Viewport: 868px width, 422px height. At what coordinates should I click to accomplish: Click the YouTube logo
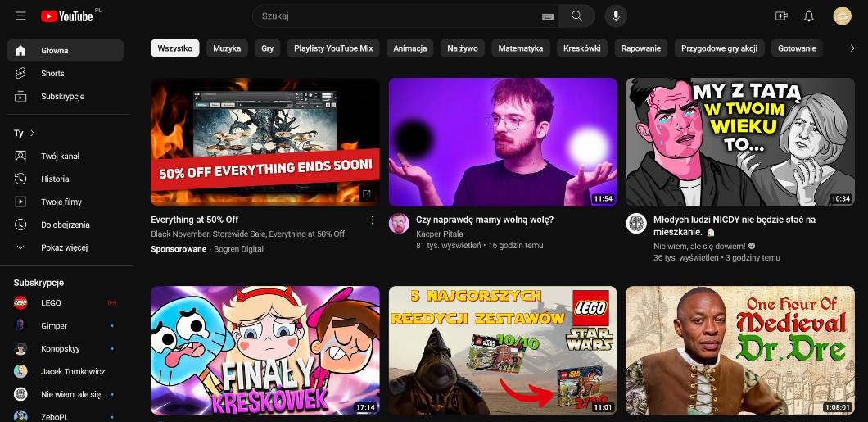point(67,16)
